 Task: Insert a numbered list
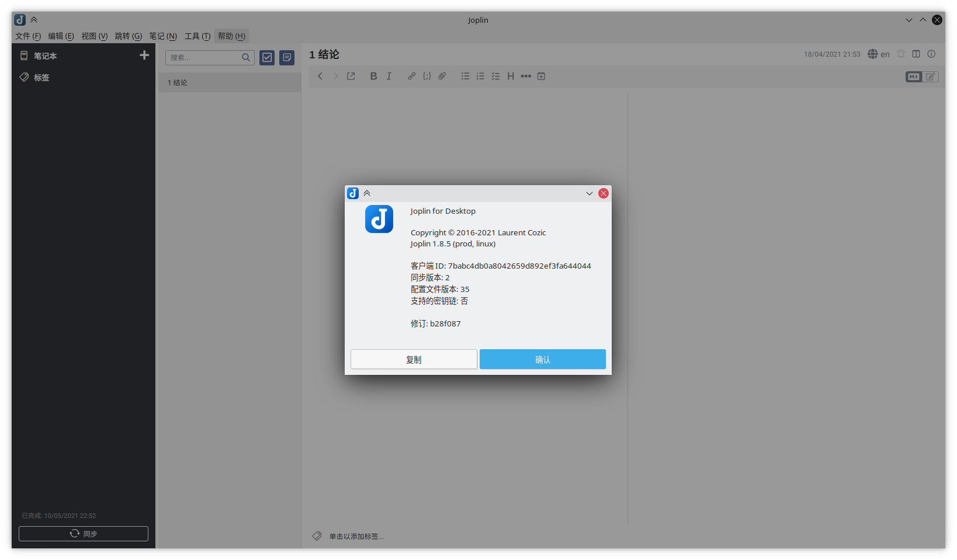coord(480,76)
